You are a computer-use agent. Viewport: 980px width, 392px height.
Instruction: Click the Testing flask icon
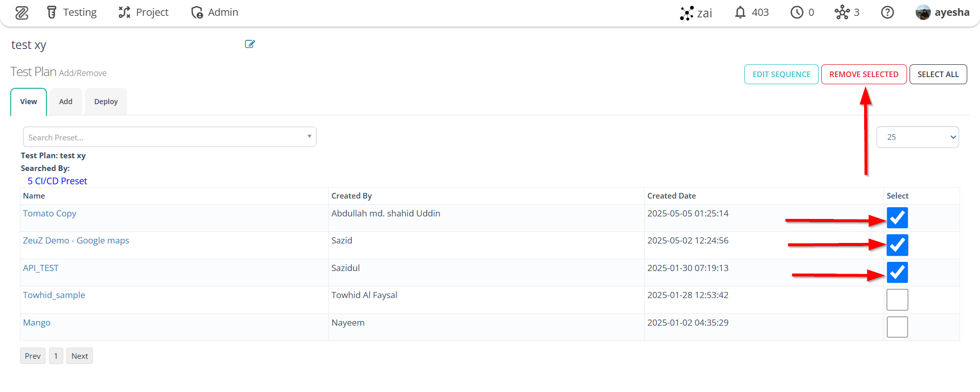52,12
